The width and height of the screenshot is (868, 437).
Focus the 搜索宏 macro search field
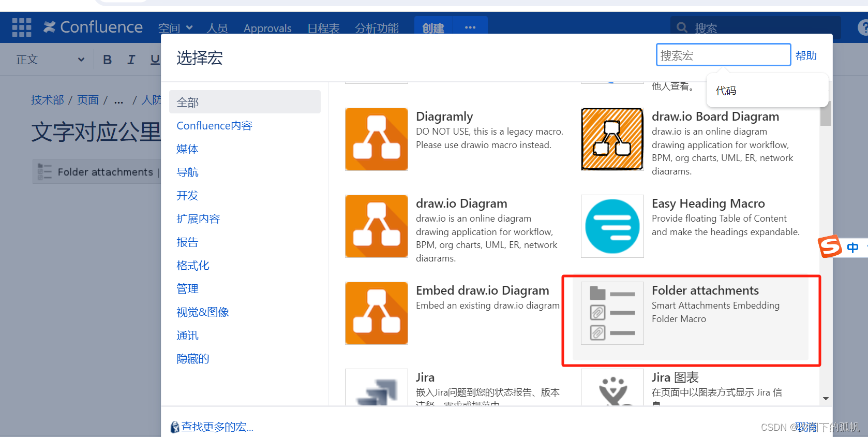tap(723, 55)
